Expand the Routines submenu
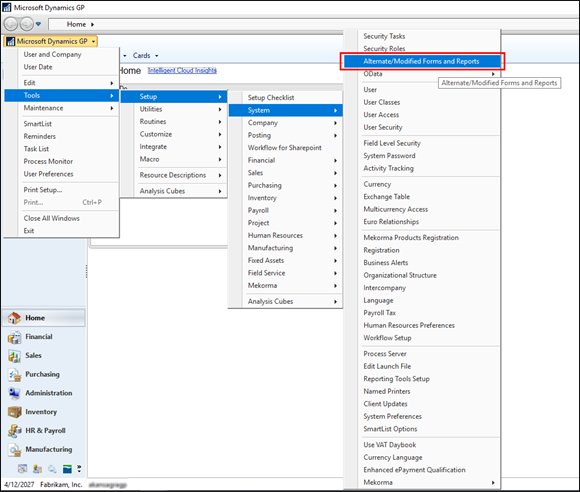580x492 pixels. coord(174,122)
